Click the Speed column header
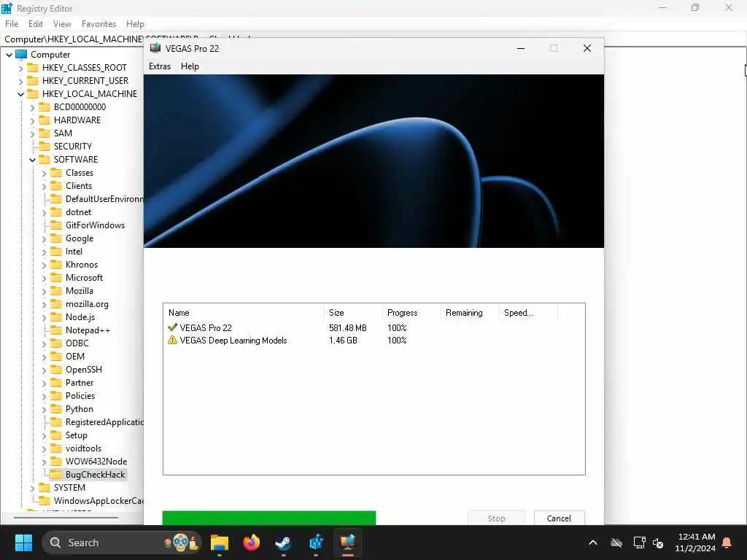The width and height of the screenshot is (747, 560). click(528, 313)
